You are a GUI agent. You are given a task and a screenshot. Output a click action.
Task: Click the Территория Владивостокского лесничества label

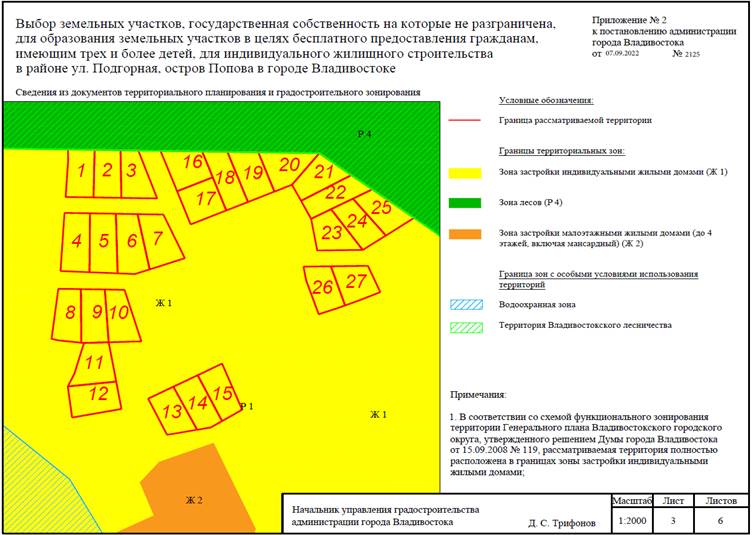(585, 325)
